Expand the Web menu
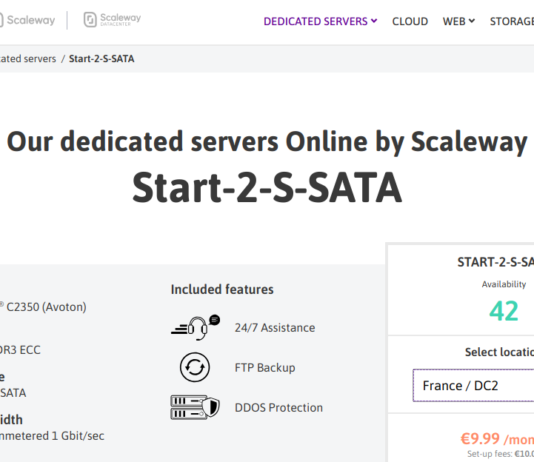Image resolution: width=534 pixels, height=462 pixels. [x=458, y=21]
